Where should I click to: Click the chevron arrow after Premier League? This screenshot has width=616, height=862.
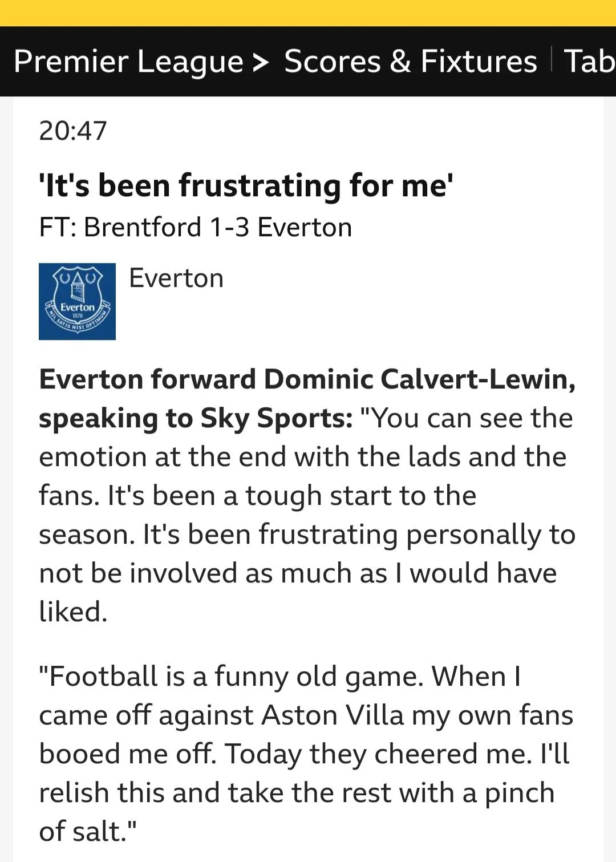pos(260,62)
